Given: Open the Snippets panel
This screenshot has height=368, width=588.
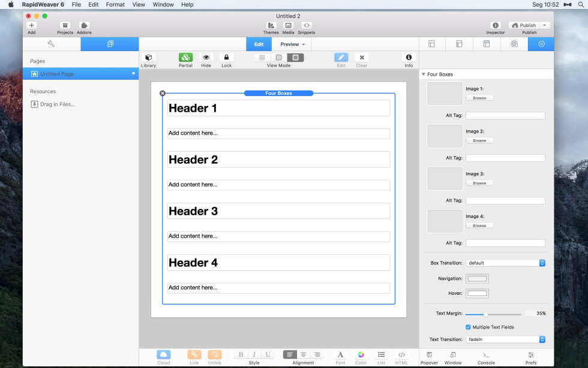Looking at the screenshot, I should pos(307,25).
